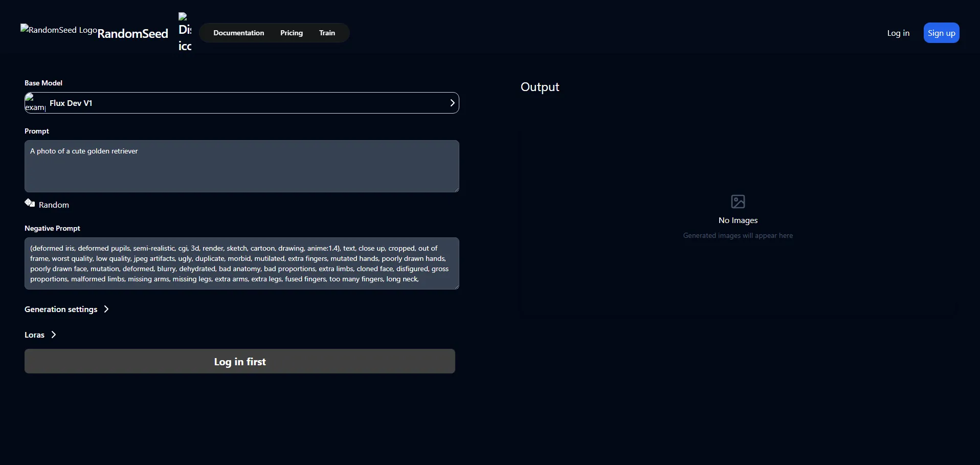Focus the Negative Prompt text area
980x465 pixels.
[241, 263]
